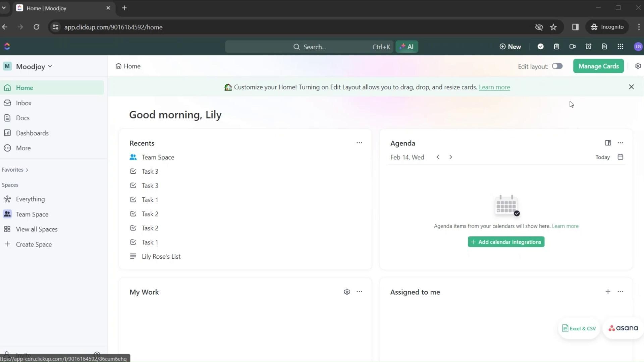Image resolution: width=644 pixels, height=362 pixels.
Task: Toggle Agenda side panel layout icon
Action: coord(608,143)
